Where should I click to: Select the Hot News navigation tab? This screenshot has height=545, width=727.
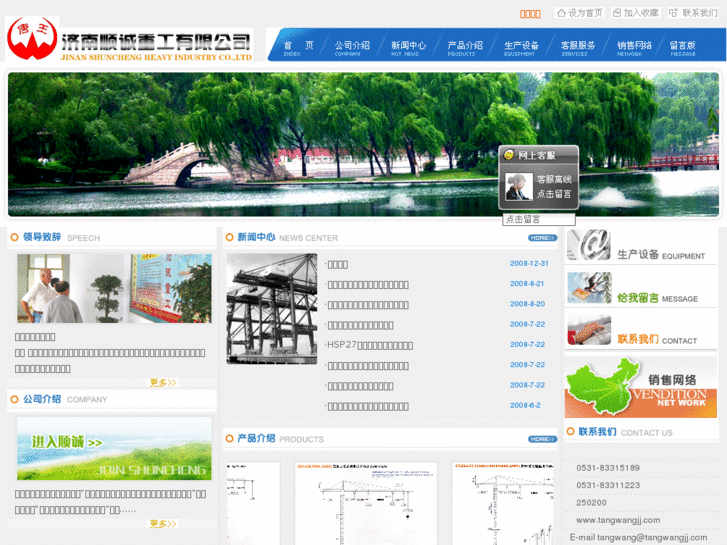click(408, 48)
